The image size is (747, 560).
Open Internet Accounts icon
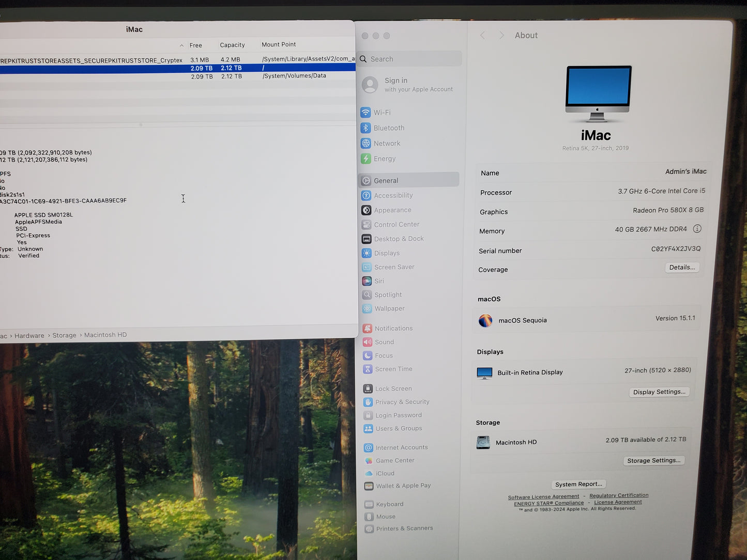tap(369, 447)
